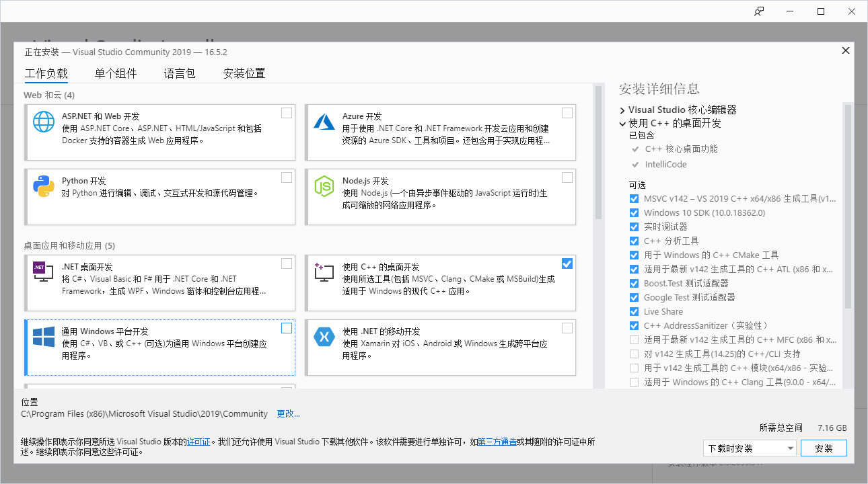Click the Xamarin .NET mobile icon

tap(324, 337)
